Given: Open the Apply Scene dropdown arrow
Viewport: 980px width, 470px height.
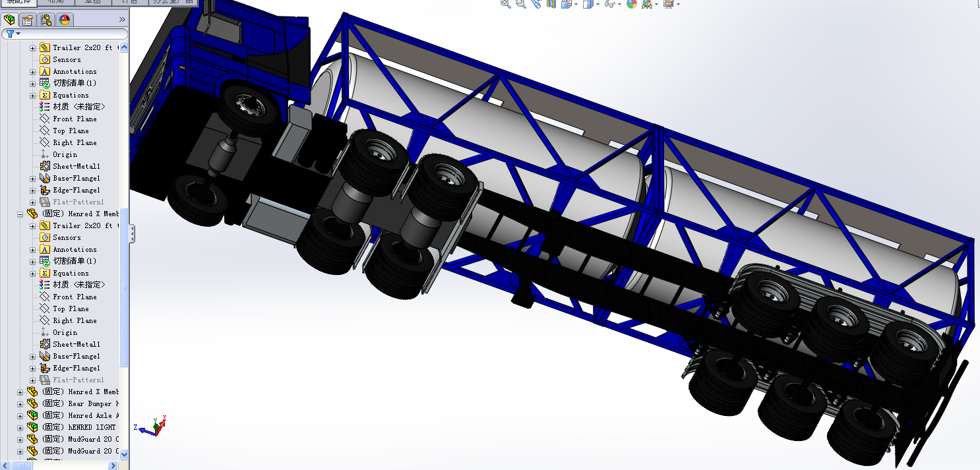Looking at the screenshot, I should click(x=657, y=5).
